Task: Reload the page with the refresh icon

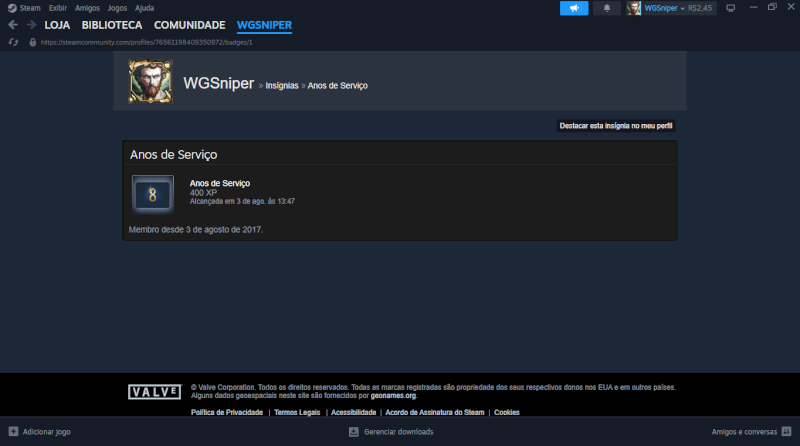Action: (13, 42)
